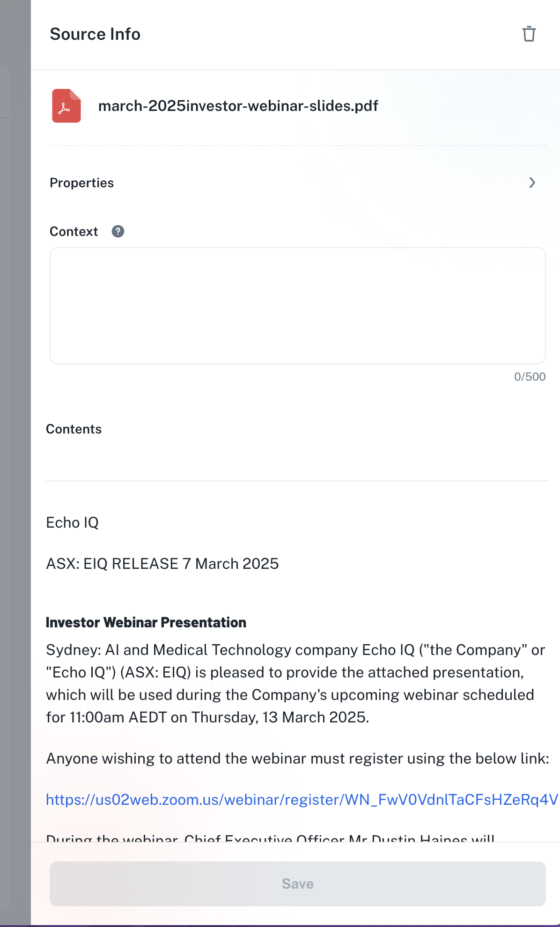
Task: Click the Anyone wishing to attend sentence
Action: (x=297, y=758)
